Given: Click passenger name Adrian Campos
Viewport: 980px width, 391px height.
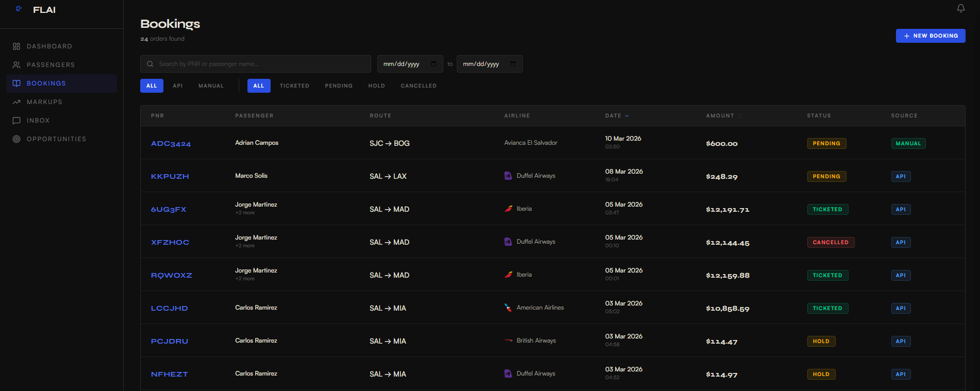Looking at the screenshot, I should tap(257, 143).
